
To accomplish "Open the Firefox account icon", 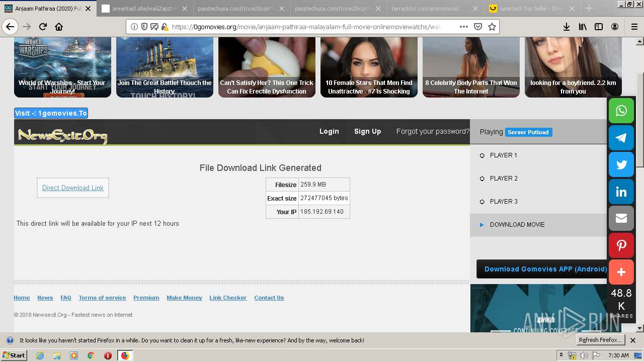I will pos(615,27).
